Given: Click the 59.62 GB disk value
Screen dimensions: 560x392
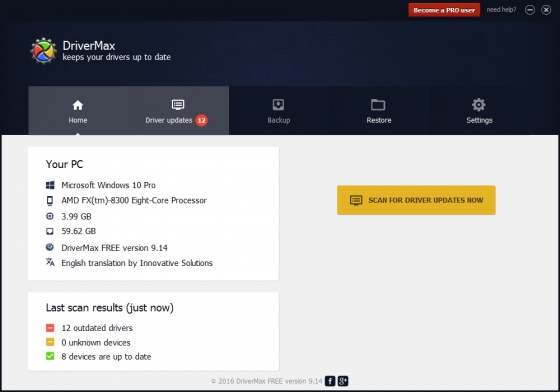Looking at the screenshot, I should tap(79, 231).
